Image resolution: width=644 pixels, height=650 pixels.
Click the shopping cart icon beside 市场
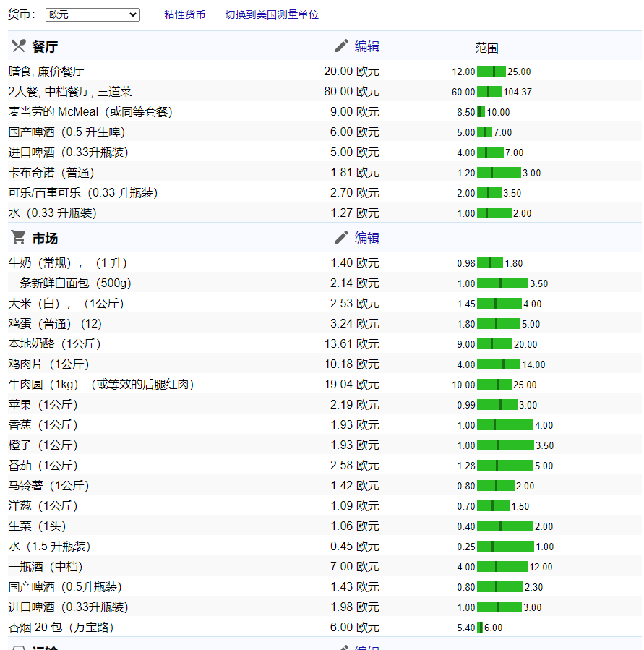pos(19,238)
